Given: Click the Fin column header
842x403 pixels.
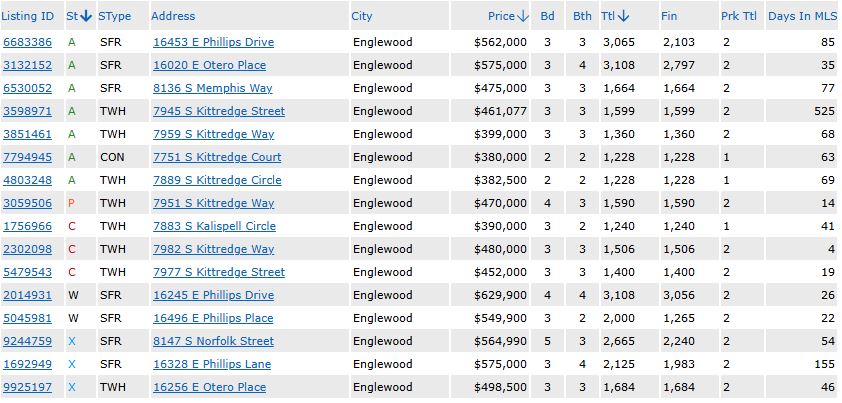Looking at the screenshot, I should pyautogui.click(x=669, y=16).
